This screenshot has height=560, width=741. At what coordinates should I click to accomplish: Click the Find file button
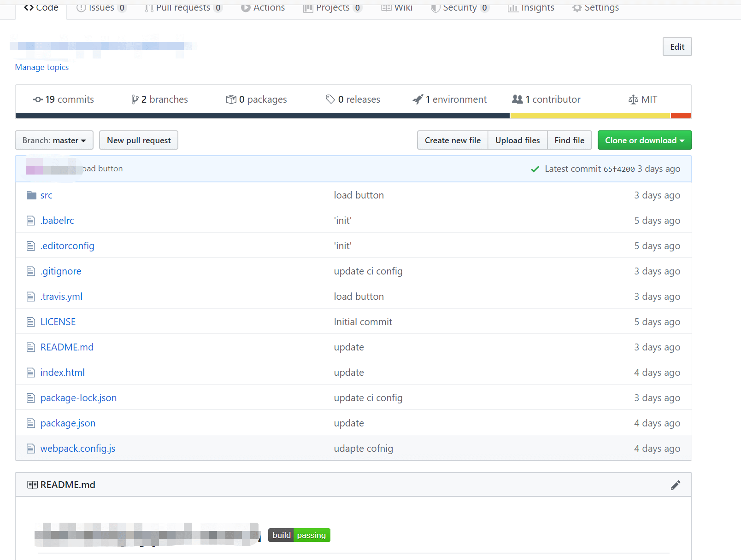(x=569, y=140)
